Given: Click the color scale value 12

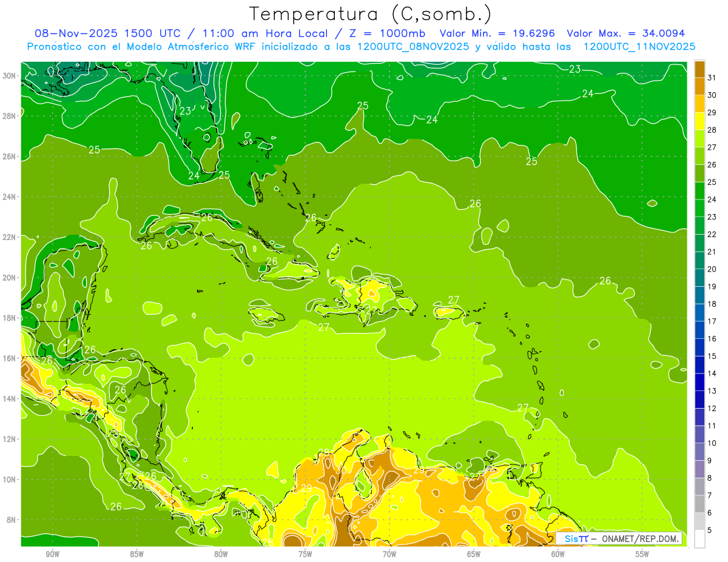Looking at the screenshot, I should 712,408.
